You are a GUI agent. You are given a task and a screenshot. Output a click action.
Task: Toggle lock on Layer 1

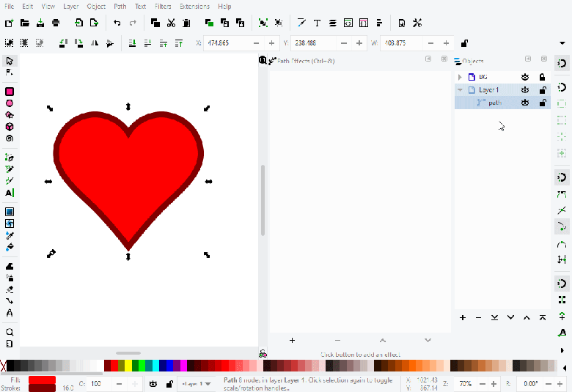coord(543,90)
